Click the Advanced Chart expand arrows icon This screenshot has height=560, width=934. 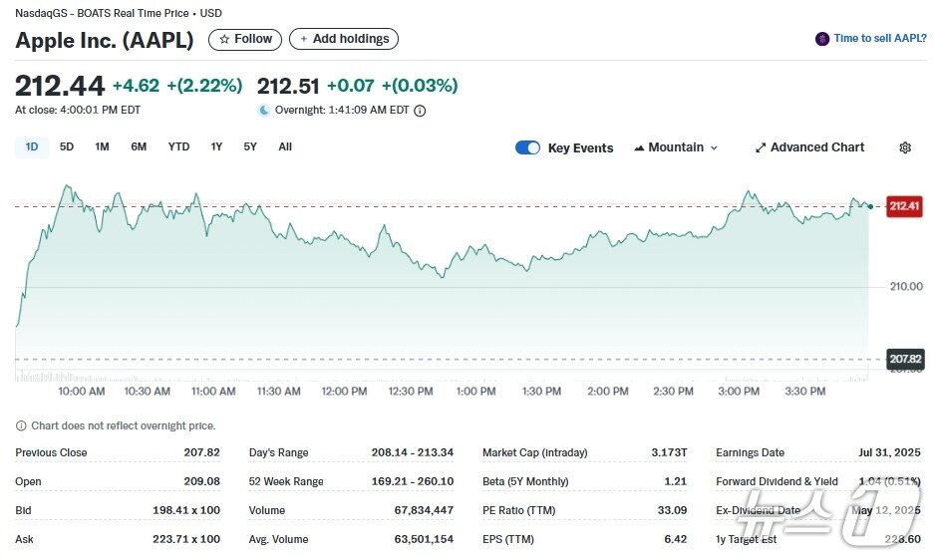tap(761, 147)
